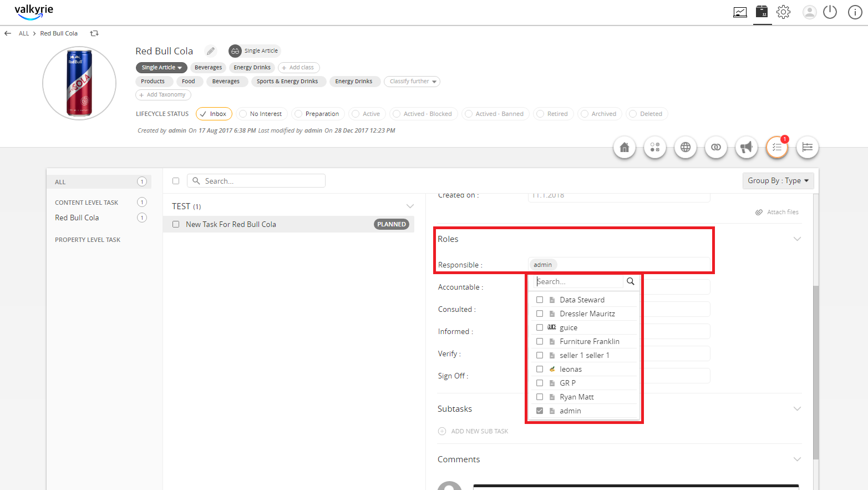Collapse the TEST group chevron
This screenshot has width=868, height=490.
[410, 206]
